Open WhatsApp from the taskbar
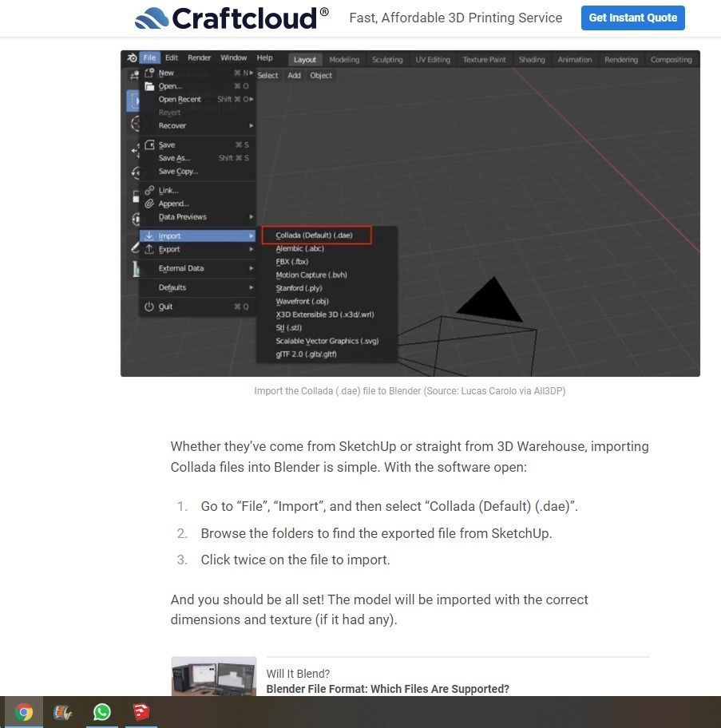Screen dimensions: 721x728 tap(101, 712)
